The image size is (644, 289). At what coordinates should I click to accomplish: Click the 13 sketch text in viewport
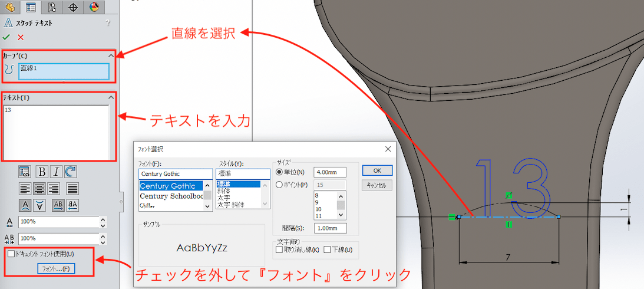[x=513, y=188]
